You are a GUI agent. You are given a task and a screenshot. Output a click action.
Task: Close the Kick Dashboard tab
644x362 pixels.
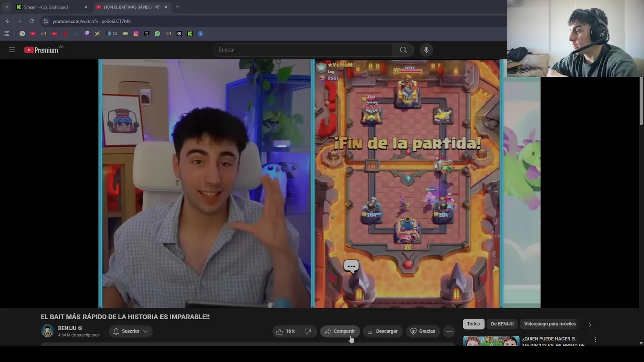(86, 7)
